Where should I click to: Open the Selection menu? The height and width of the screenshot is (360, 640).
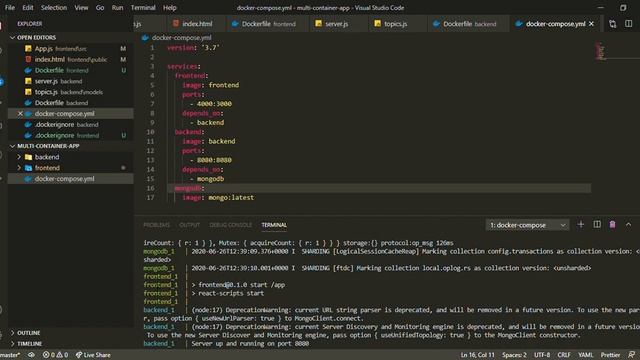point(54,8)
